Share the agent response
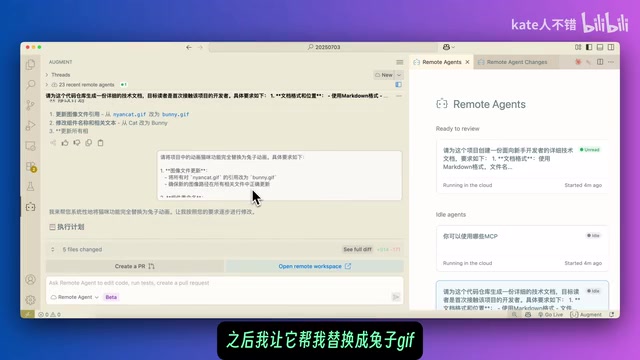 click(x=53, y=143)
